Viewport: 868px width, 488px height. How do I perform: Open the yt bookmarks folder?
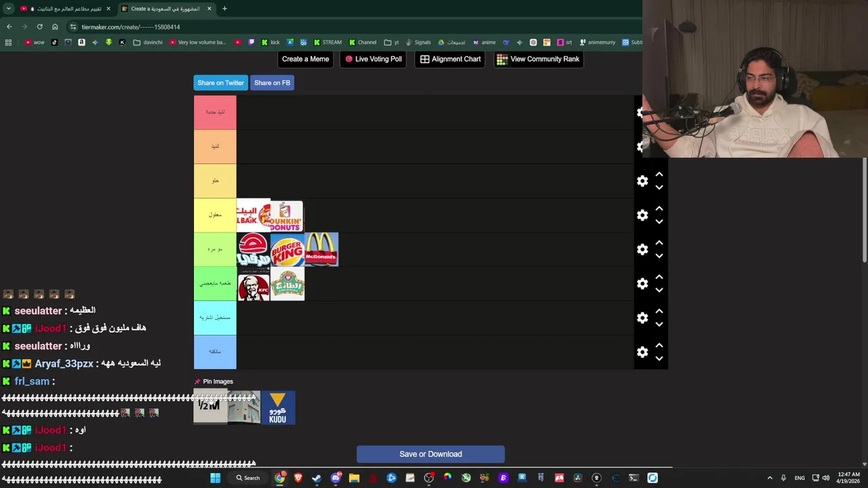[391, 42]
